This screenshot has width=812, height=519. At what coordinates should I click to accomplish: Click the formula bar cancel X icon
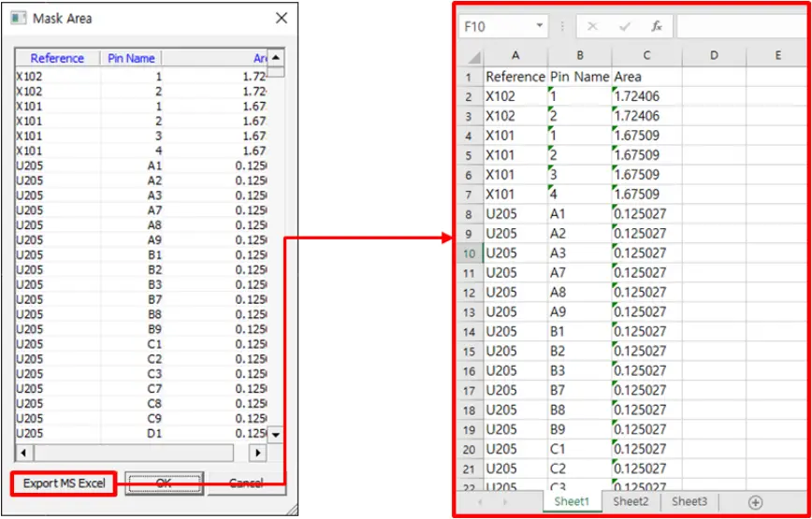pos(592,26)
